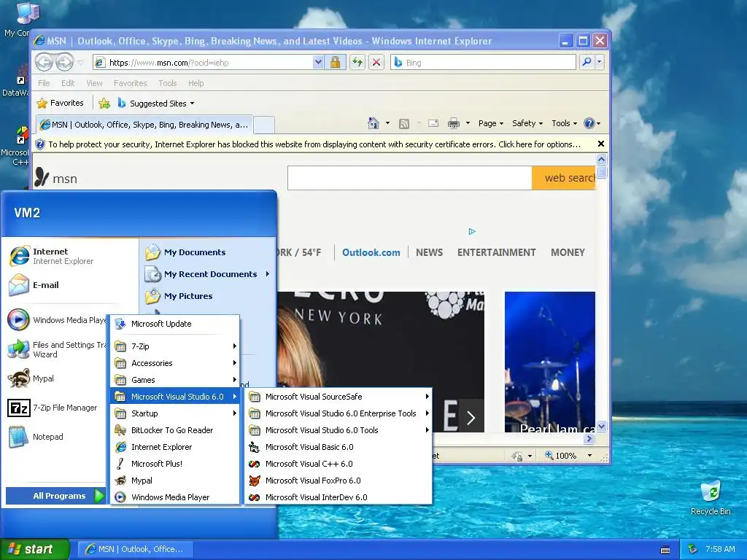Click the blue Help question mark icon
The width and height of the screenshot is (747, 560).
click(589, 123)
